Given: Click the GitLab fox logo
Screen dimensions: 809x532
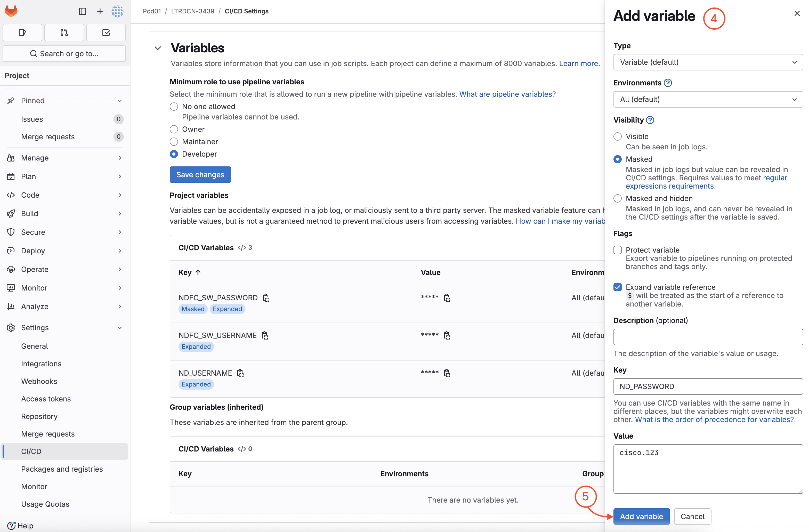Looking at the screenshot, I should [11, 11].
